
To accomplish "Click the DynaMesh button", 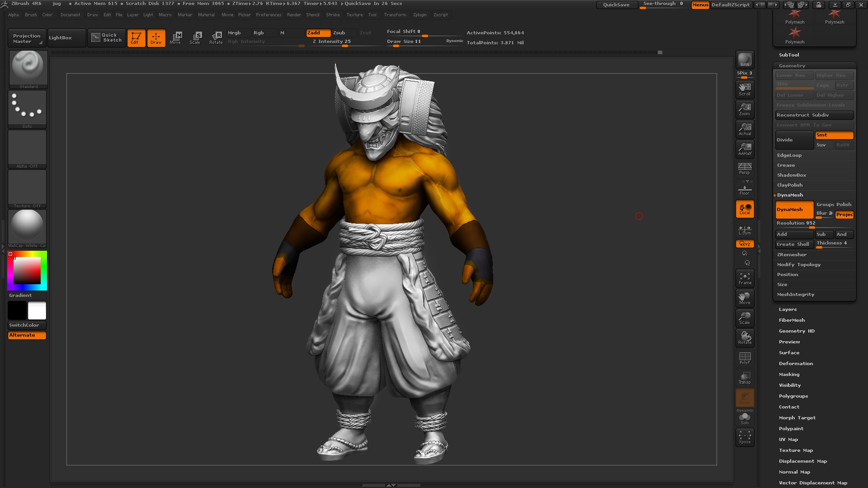I will [794, 210].
